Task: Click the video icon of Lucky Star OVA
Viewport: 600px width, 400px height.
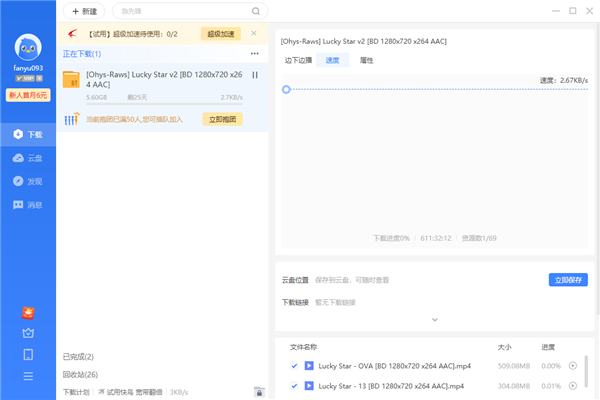Action: pos(309,366)
